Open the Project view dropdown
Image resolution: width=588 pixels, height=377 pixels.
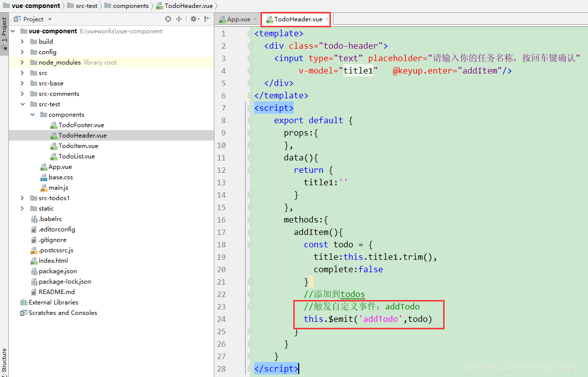click(50, 19)
